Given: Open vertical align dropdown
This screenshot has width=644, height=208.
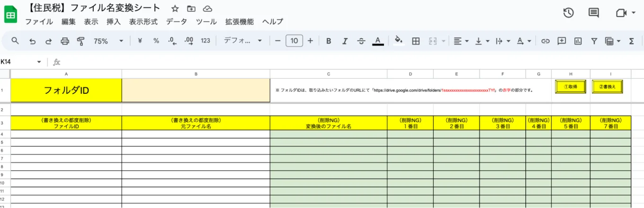Looking at the screenshot, I should [x=482, y=41].
